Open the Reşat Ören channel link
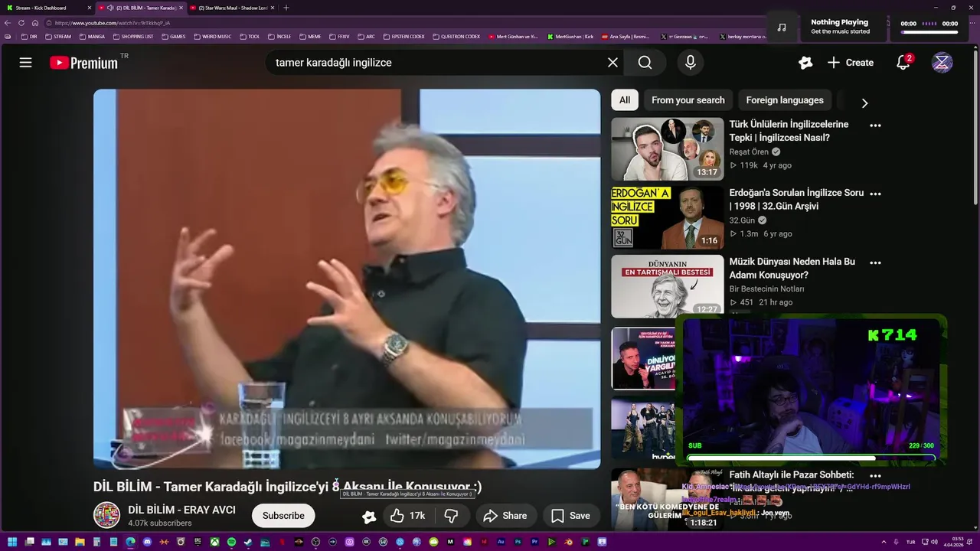 [x=749, y=152]
